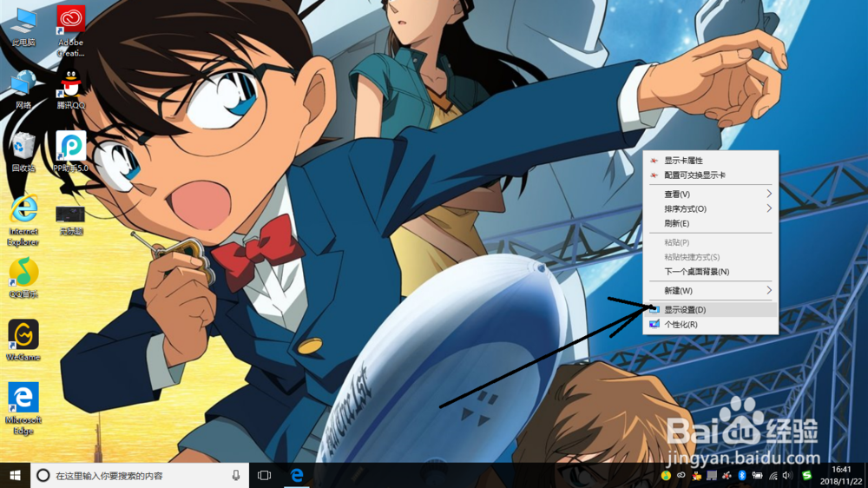Viewport: 868px width, 488px height.
Task: Click the green Sogou input method icon
Action: click(807, 475)
